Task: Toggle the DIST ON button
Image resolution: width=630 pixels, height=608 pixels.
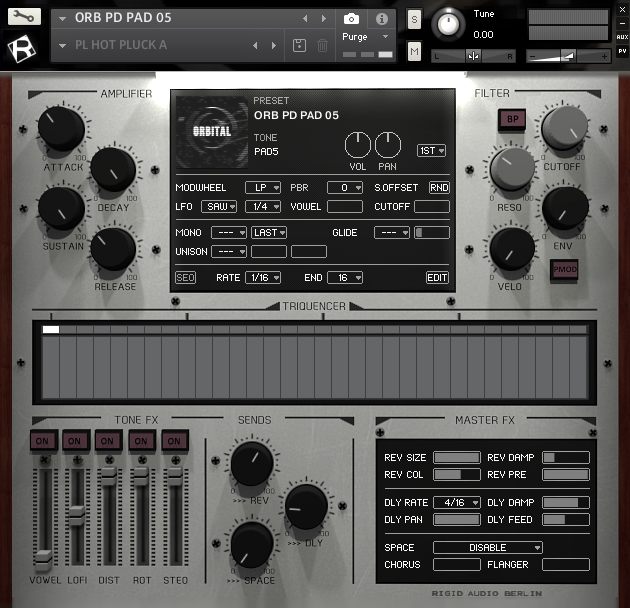Action: click(108, 441)
